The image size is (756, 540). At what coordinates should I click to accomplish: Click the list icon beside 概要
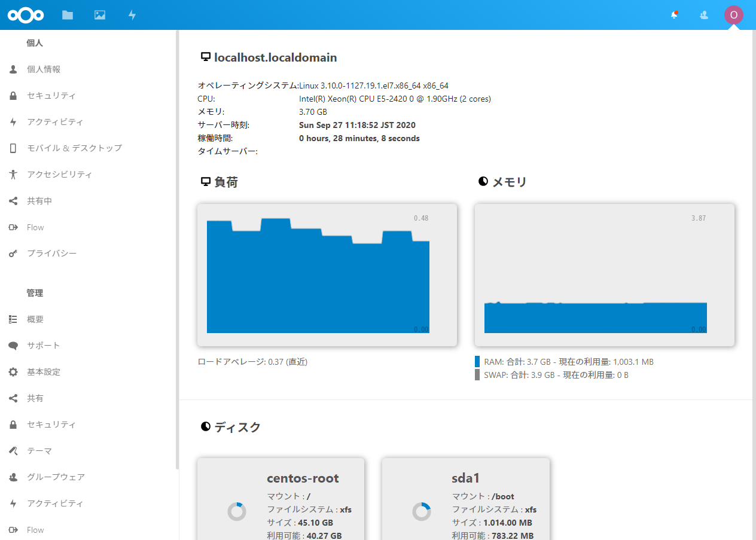tap(13, 319)
